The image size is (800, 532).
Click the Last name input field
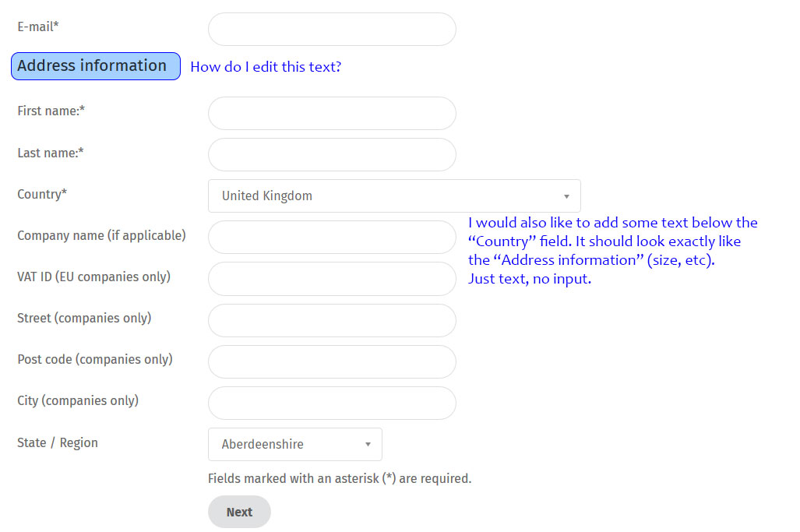click(332, 155)
